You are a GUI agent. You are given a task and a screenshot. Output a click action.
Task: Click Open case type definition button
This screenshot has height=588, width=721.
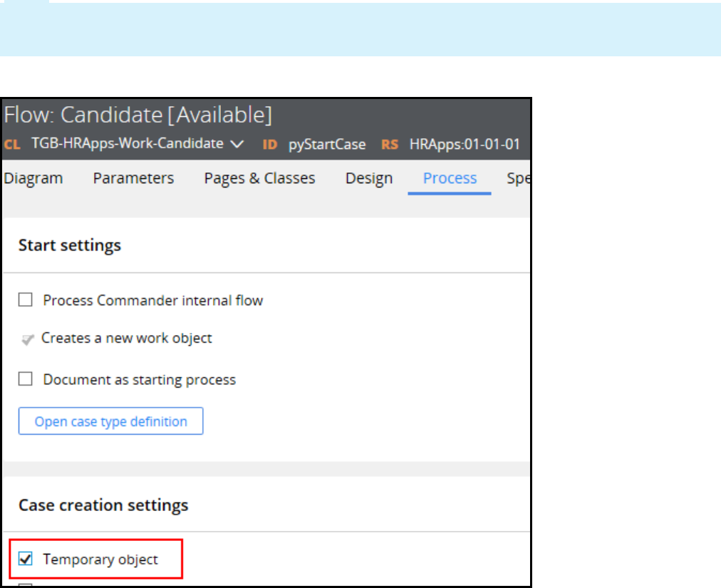(x=110, y=421)
